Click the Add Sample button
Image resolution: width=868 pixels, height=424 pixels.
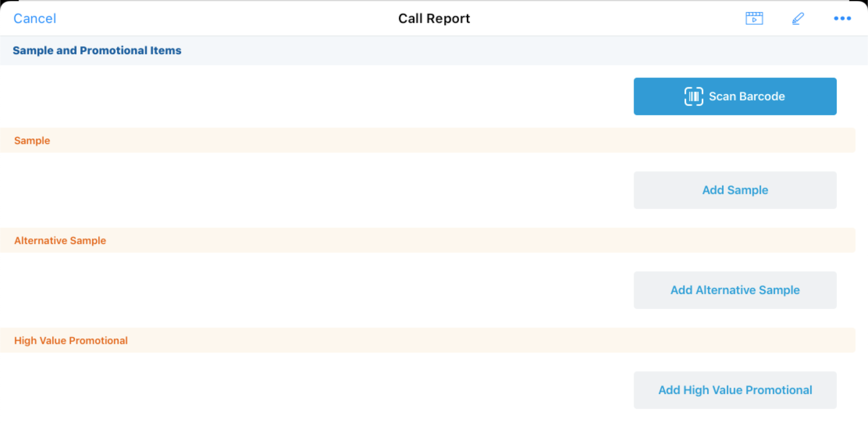735,190
